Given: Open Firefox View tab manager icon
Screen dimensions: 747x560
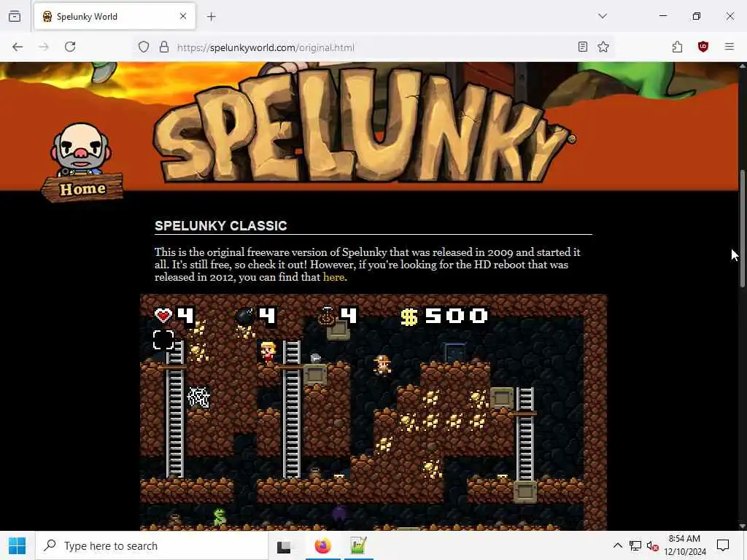Looking at the screenshot, I should pos(15,16).
